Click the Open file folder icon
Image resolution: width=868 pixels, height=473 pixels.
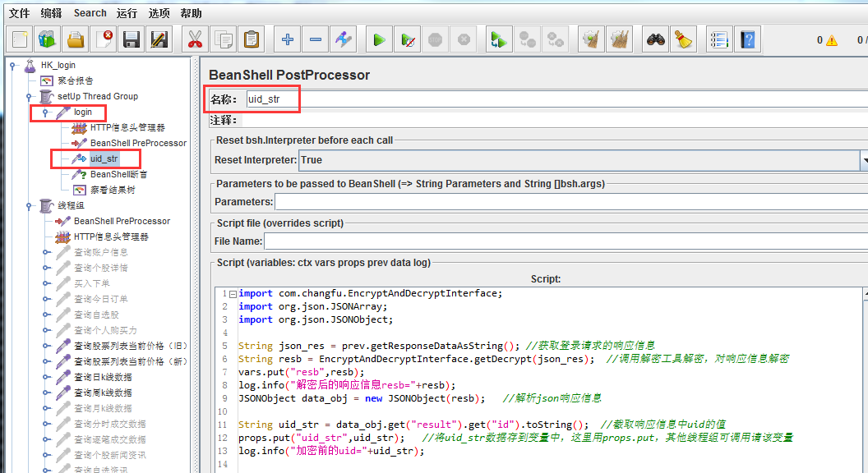pyautogui.click(x=76, y=39)
